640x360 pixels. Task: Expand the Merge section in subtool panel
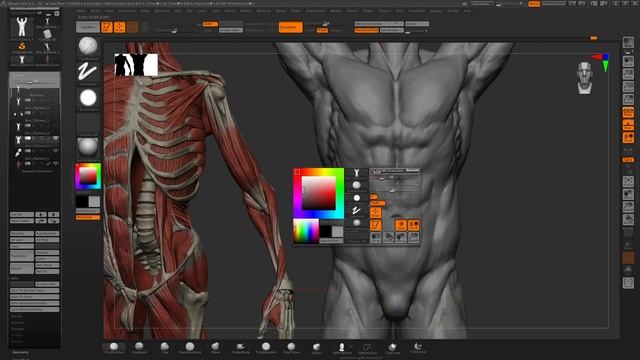click(16, 316)
